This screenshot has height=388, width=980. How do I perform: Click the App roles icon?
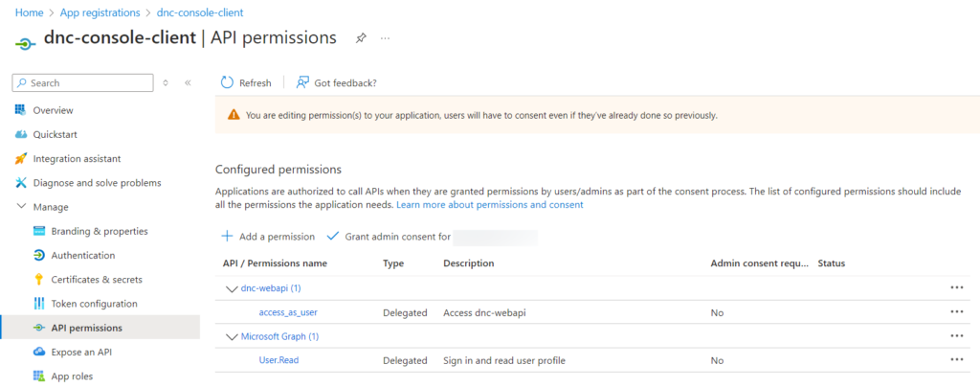pos(38,377)
